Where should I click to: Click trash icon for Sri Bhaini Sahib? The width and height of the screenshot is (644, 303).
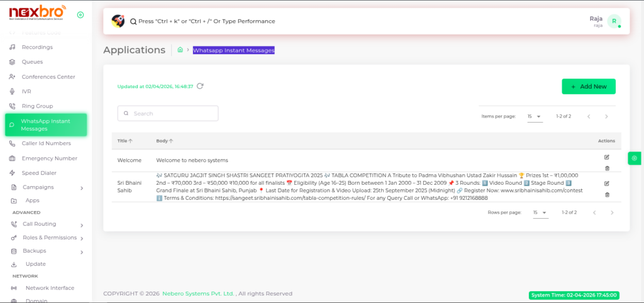[x=607, y=194]
